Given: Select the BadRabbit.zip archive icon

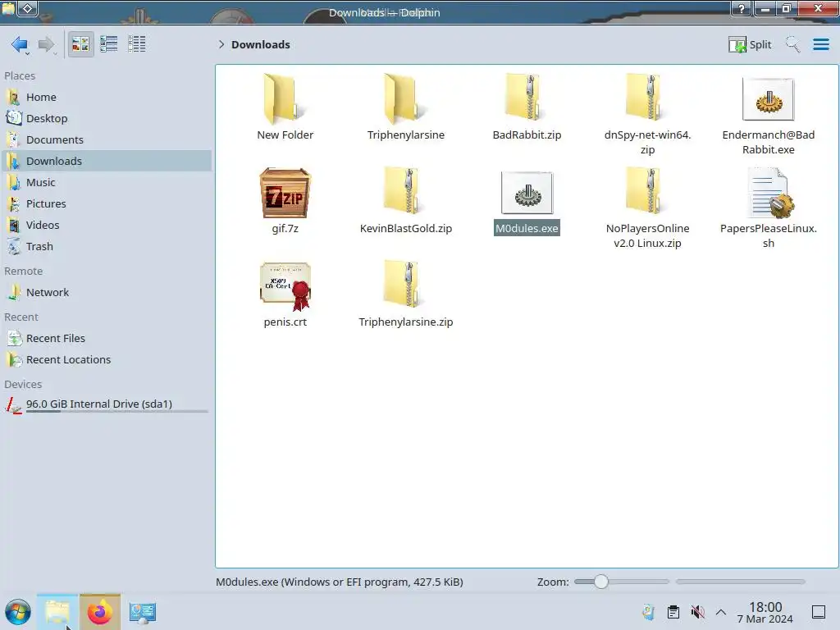Looking at the screenshot, I should coord(527,98).
